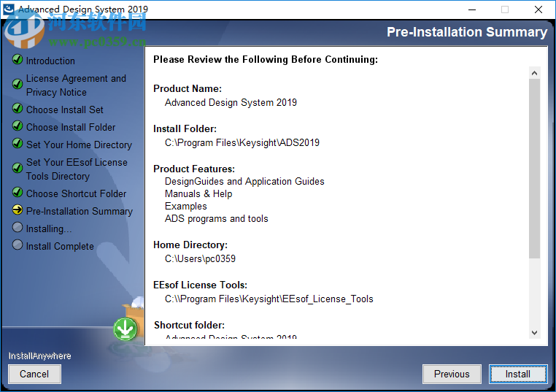Click the 'Advanced Design System 2019' product name value
The width and height of the screenshot is (556, 392).
(x=231, y=102)
